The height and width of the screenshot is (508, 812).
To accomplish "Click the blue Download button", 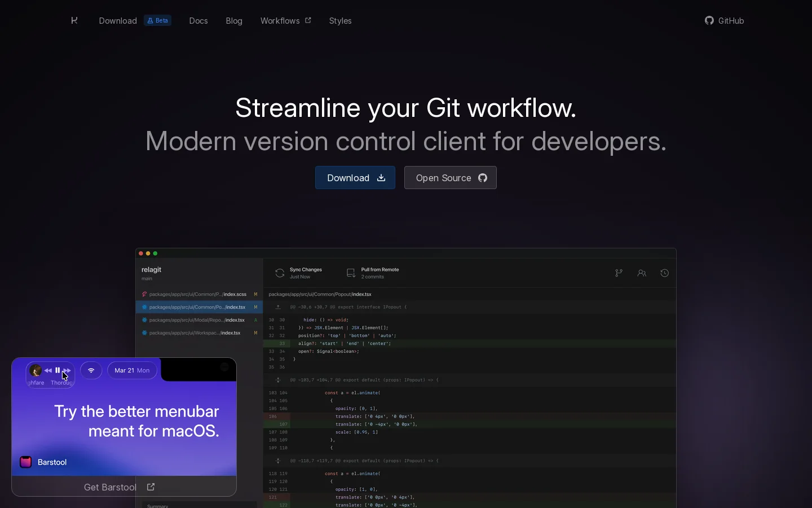I will click(355, 177).
